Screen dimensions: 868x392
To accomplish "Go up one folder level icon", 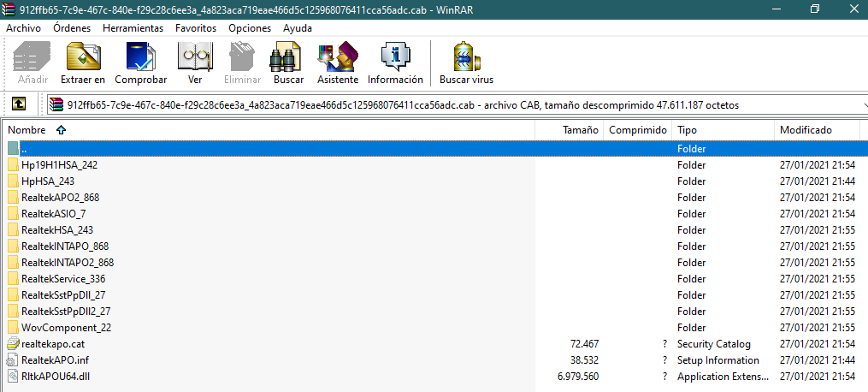I will click(18, 104).
